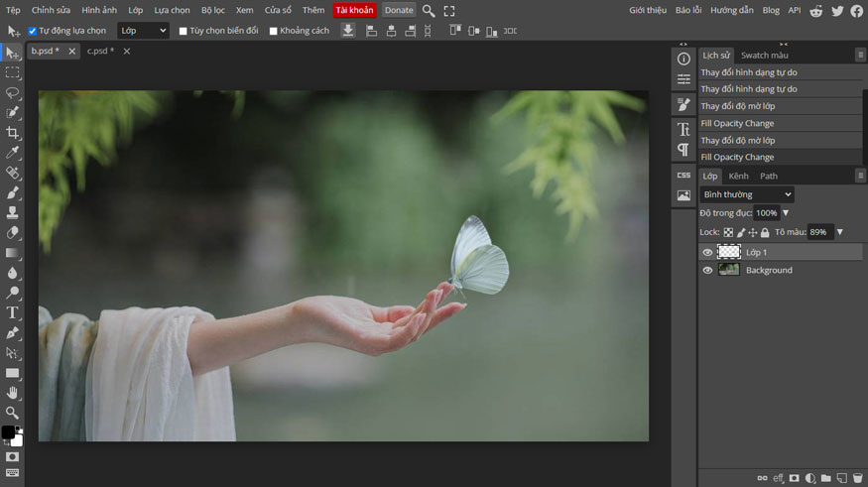Select the Eyedropper tool

click(12, 153)
